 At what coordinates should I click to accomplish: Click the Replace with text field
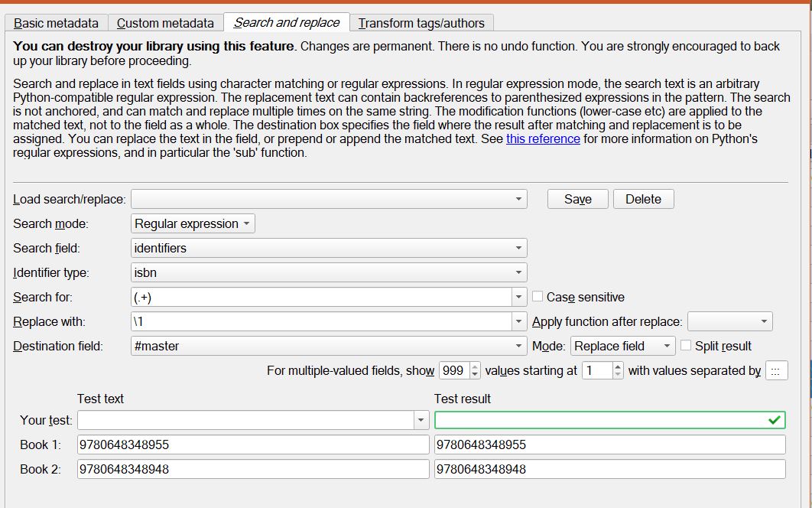(x=321, y=321)
